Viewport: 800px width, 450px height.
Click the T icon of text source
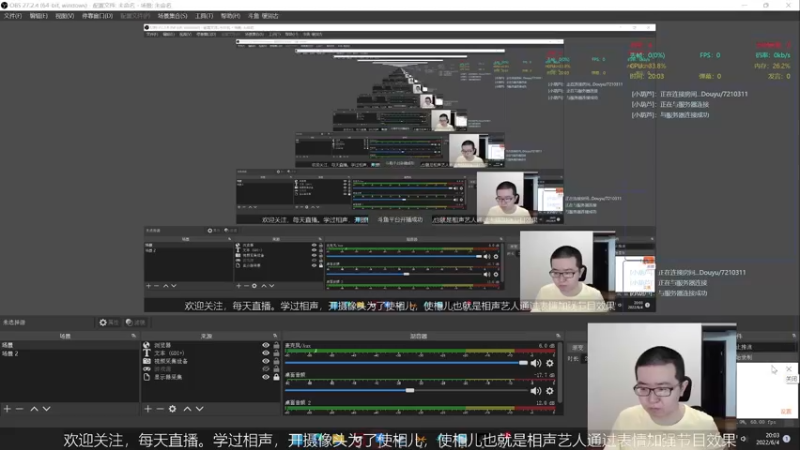[x=146, y=353]
